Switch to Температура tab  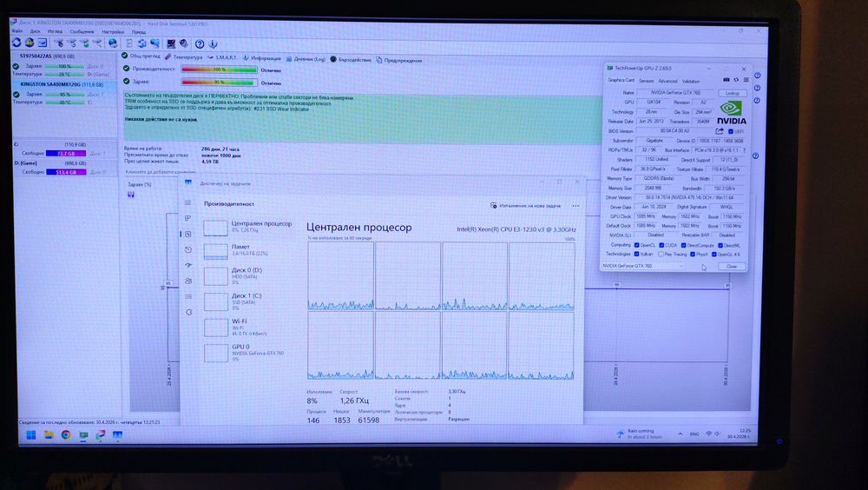pyautogui.click(x=184, y=57)
